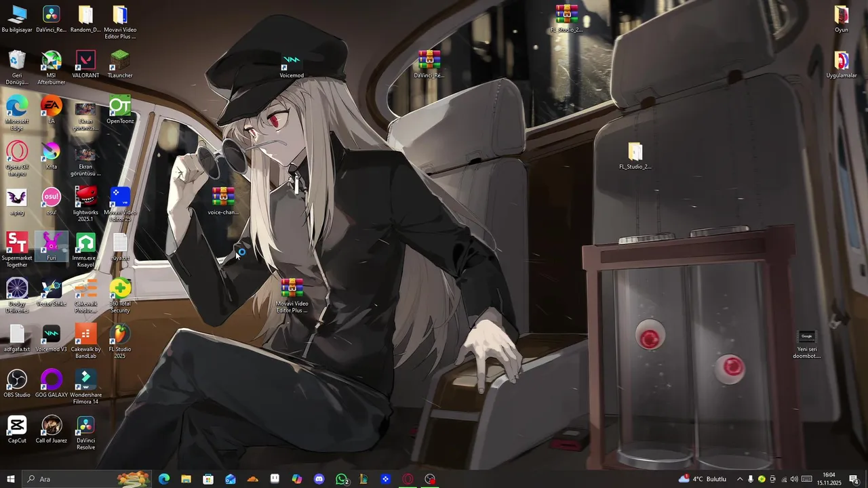Open Supermarket Together game shortcut
This screenshot has width=868, height=488.
(x=17, y=250)
